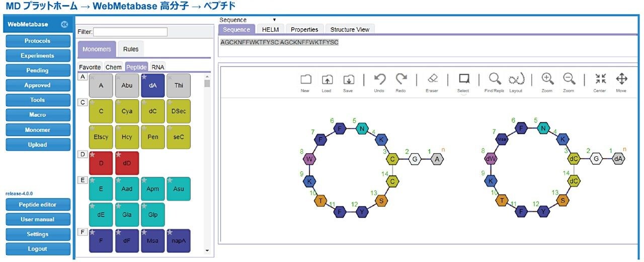The height and width of the screenshot is (262, 644).
Task: Center the structure in canvas
Action: (600, 79)
